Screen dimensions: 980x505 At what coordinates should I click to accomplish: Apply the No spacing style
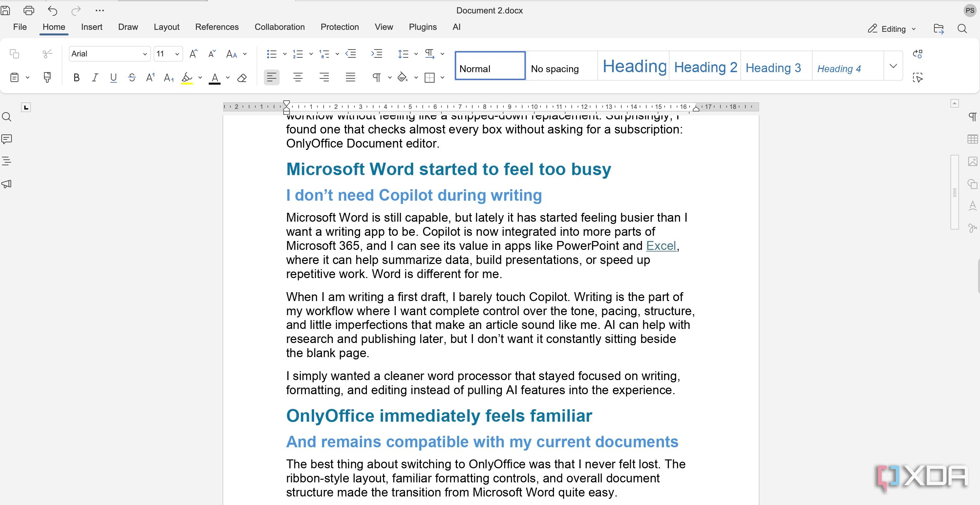click(x=562, y=66)
